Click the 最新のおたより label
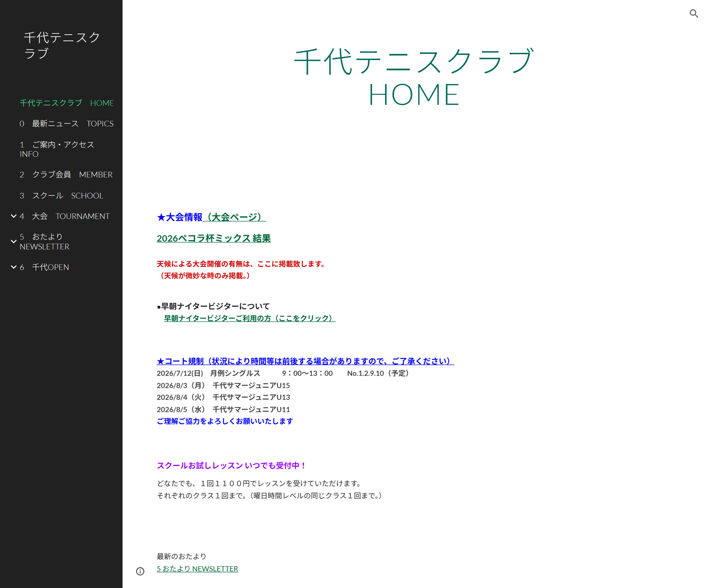Screen dimensions: 706x588 coord(181,556)
